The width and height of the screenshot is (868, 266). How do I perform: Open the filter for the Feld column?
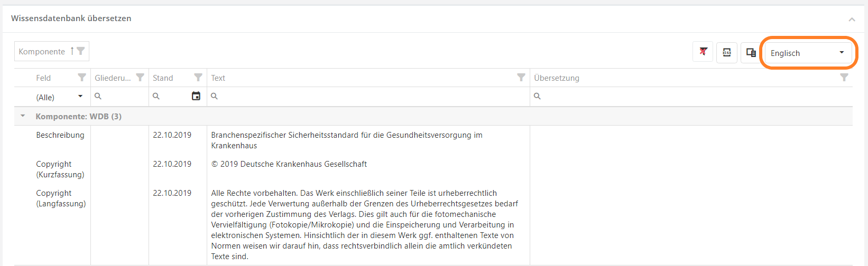pyautogui.click(x=82, y=78)
